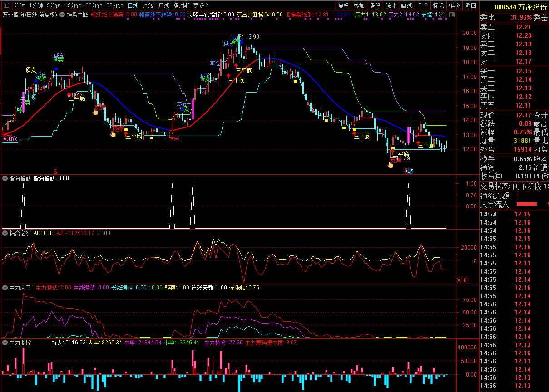Image resolution: width=549 pixels, height=392 pixels.
Task: Click the X10 scale badge
Action: 462,280
